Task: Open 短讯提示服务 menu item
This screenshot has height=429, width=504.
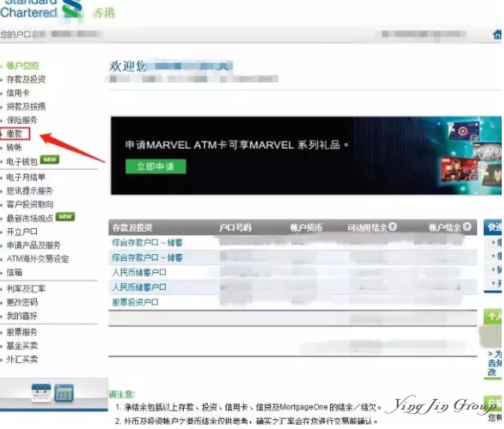Action: tap(29, 191)
